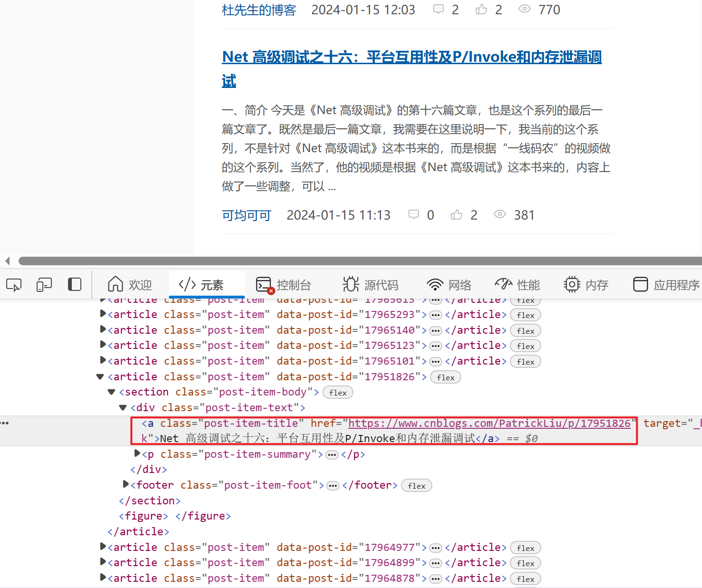702x588 pixels.
Task: Click ellipsis in the post-item-summary row
Action: tap(332, 455)
